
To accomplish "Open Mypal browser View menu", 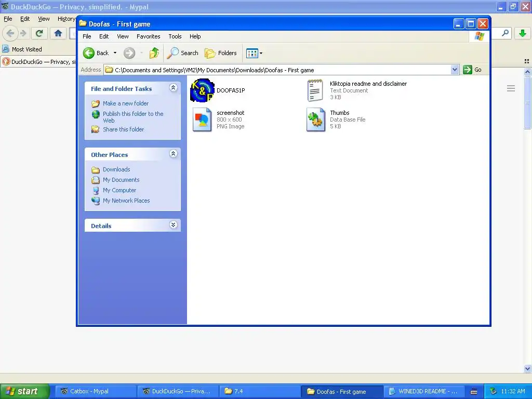I will tap(44, 19).
